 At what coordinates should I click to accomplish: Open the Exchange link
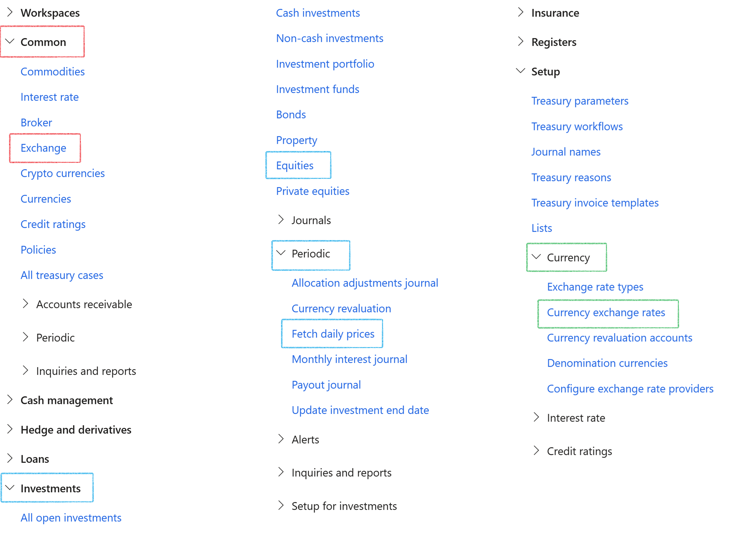(x=43, y=148)
